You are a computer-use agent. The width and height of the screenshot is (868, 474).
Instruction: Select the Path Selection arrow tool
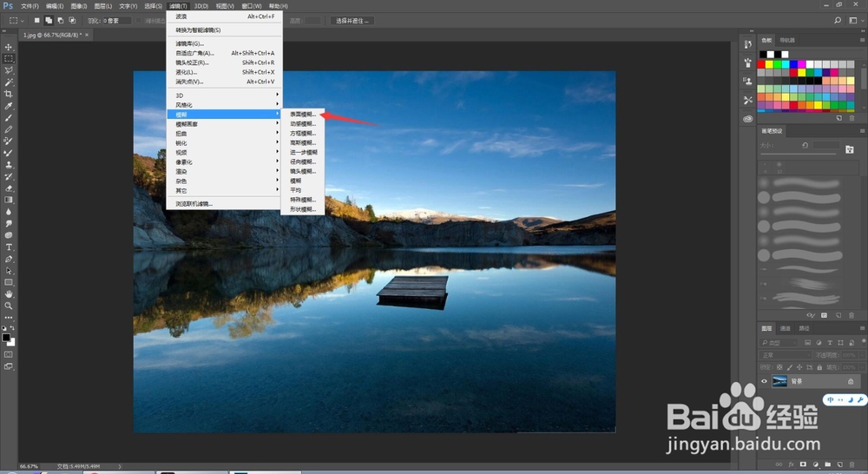pos(9,271)
